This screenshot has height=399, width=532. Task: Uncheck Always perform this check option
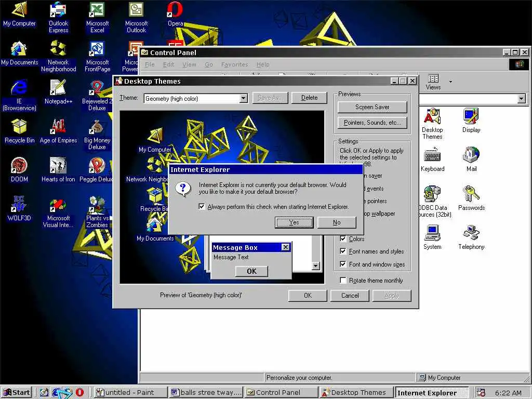point(202,206)
